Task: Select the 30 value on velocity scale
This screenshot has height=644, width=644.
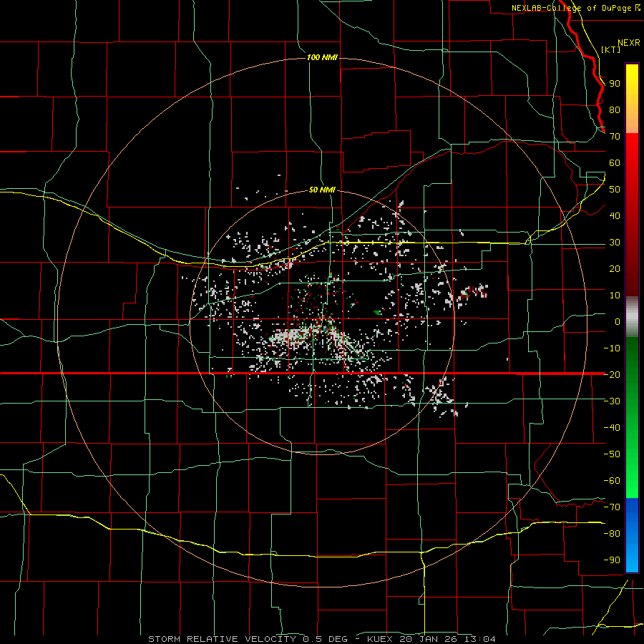Action: [615, 243]
